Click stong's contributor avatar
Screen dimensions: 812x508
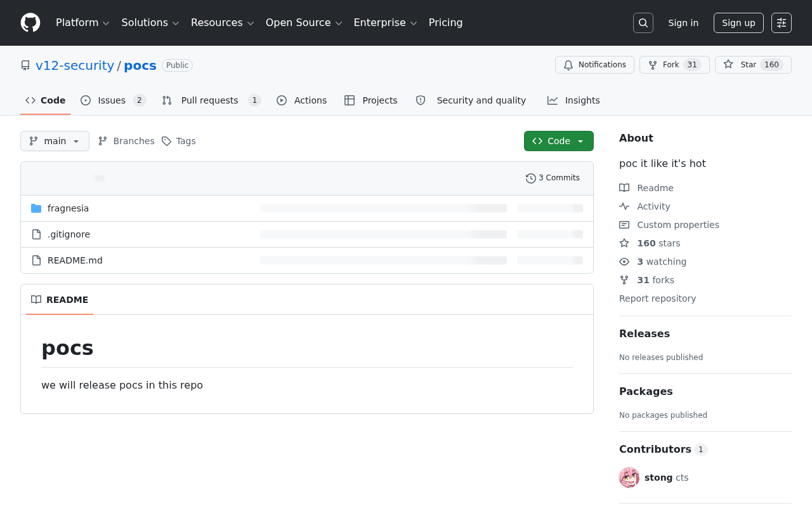[629, 478]
